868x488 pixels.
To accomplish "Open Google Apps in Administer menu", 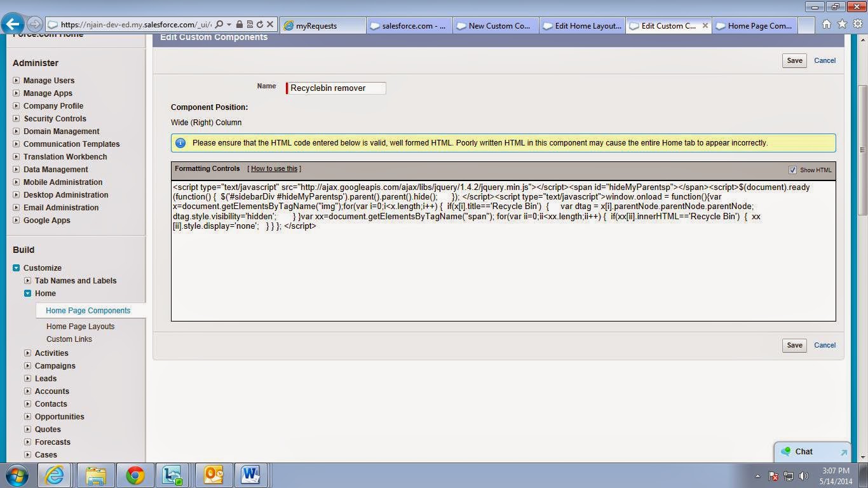I will (x=47, y=220).
